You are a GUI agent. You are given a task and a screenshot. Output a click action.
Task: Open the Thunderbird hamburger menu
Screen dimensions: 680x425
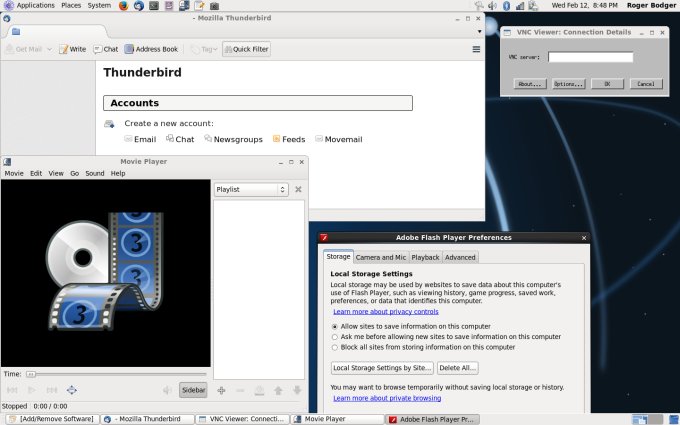[x=476, y=49]
